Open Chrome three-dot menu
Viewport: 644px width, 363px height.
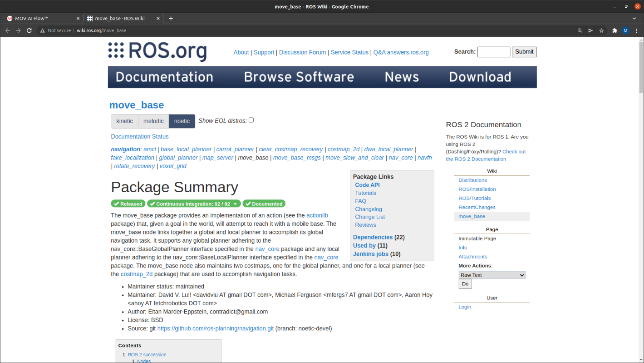pos(636,30)
